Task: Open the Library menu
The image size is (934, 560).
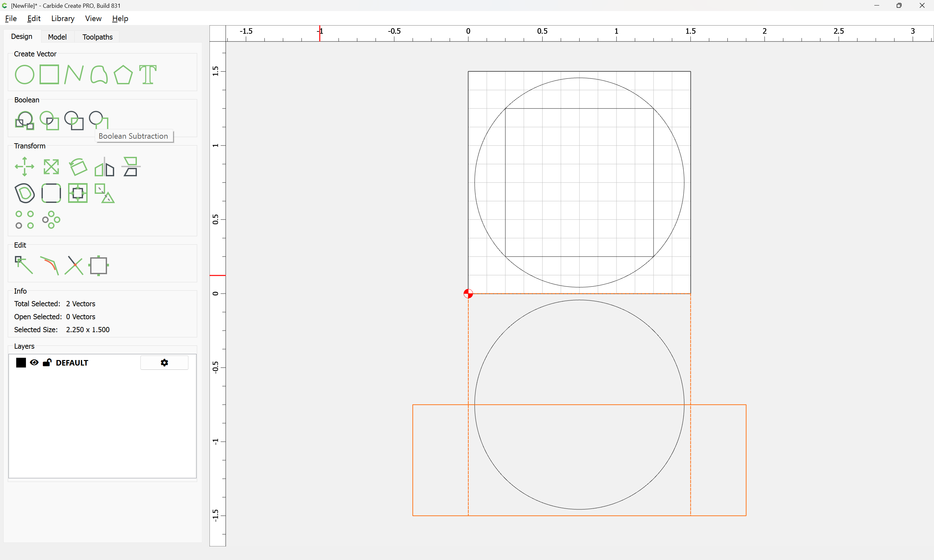Action: tap(63, 18)
